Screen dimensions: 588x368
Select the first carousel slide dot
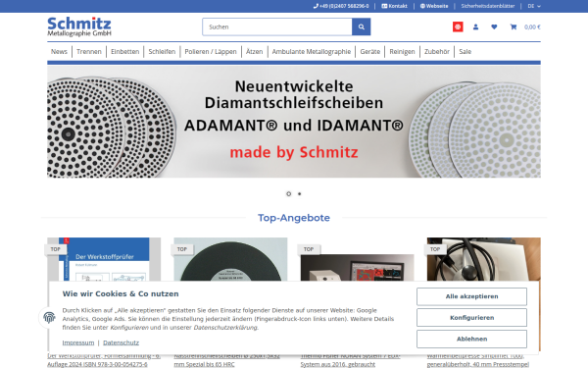(x=288, y=193)
